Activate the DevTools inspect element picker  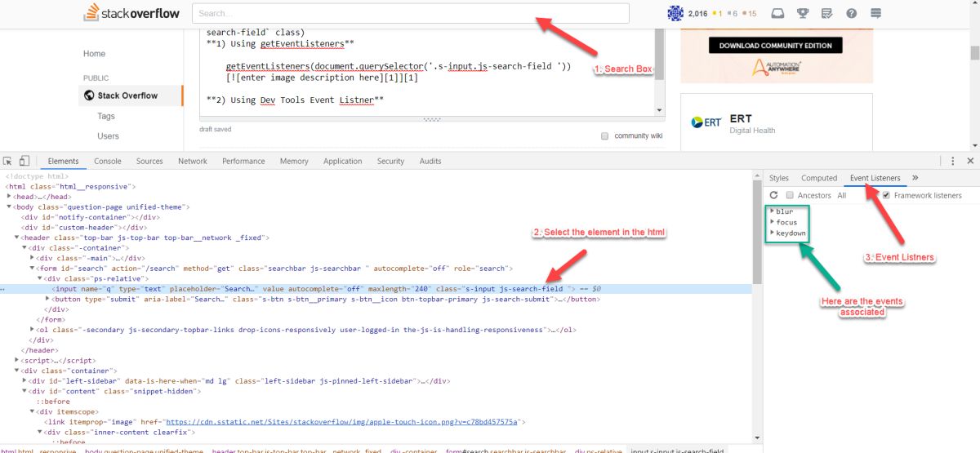[x=7, y=161]
